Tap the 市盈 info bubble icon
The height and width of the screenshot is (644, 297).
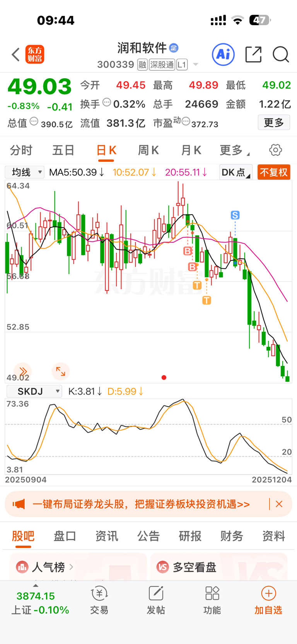click(186, 122)
